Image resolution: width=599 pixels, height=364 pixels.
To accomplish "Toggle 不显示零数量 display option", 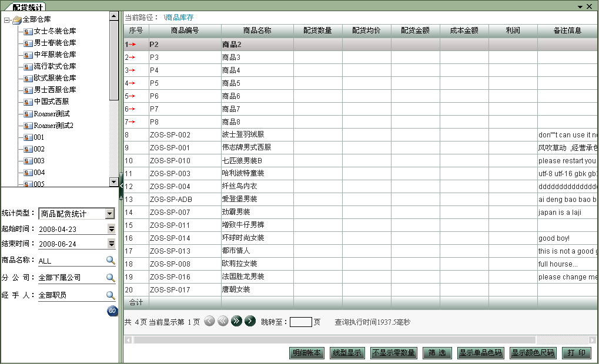I will point(394,353).
